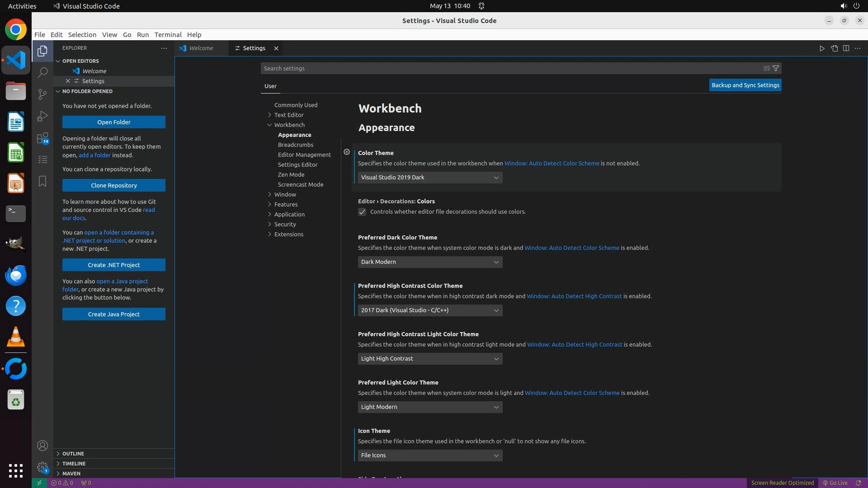Screen dimensions: 868x488
Task: Click the Clone Repository button
Action: [114, 185]
